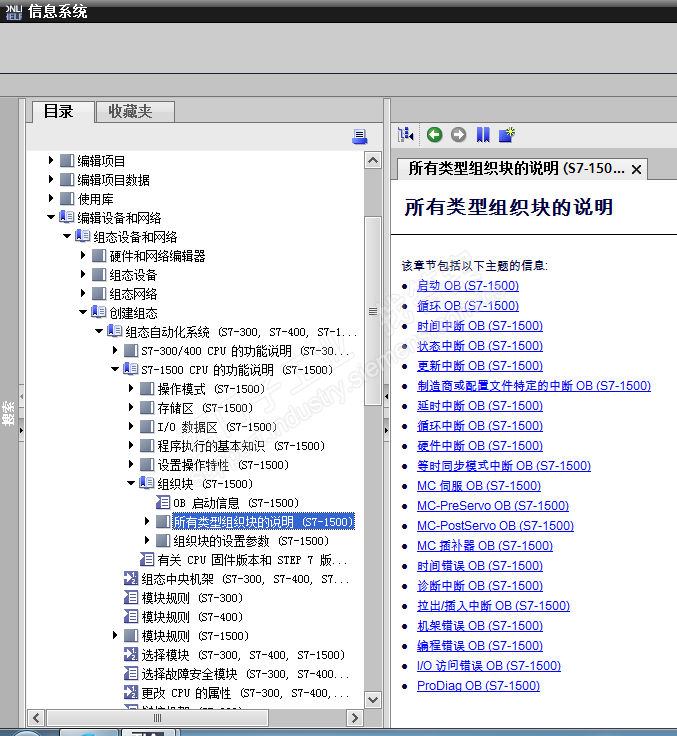The width and height of the screenshot is (677, 736).
Task: Close the 所有类型组织块的说明 tab
Action: [636, 169]
